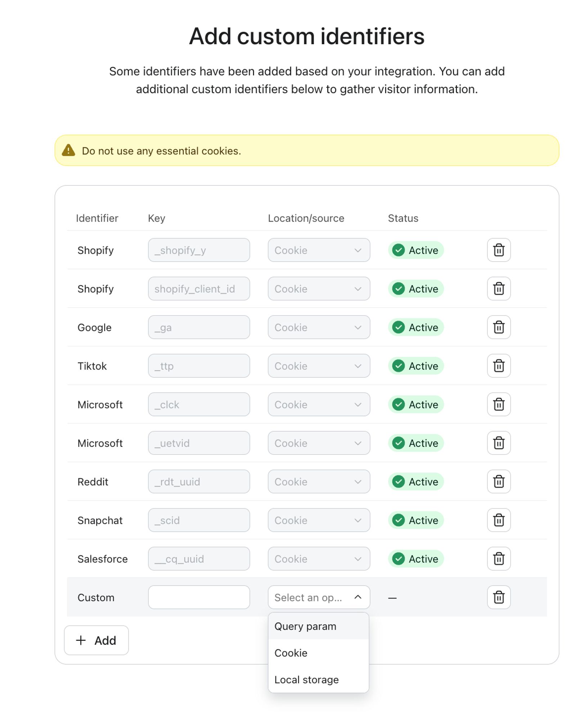Click the _shopify_y key field

point(199,250)
